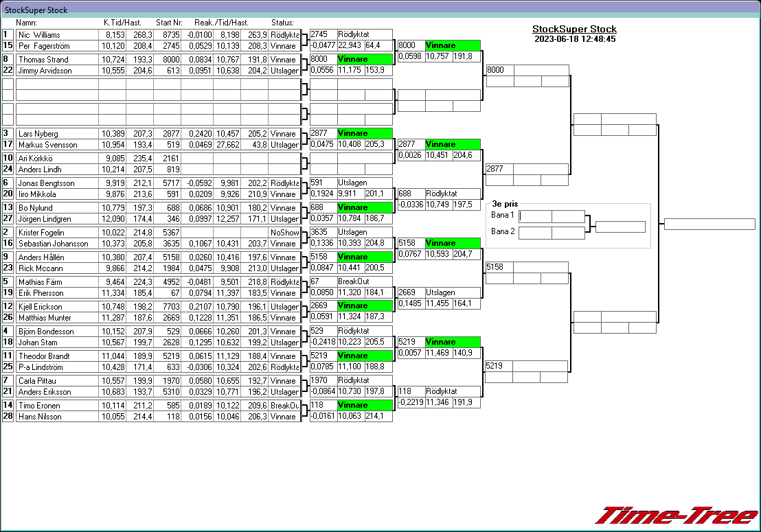
Task: Select the final winner box at far right
Action: click(709, 224)
